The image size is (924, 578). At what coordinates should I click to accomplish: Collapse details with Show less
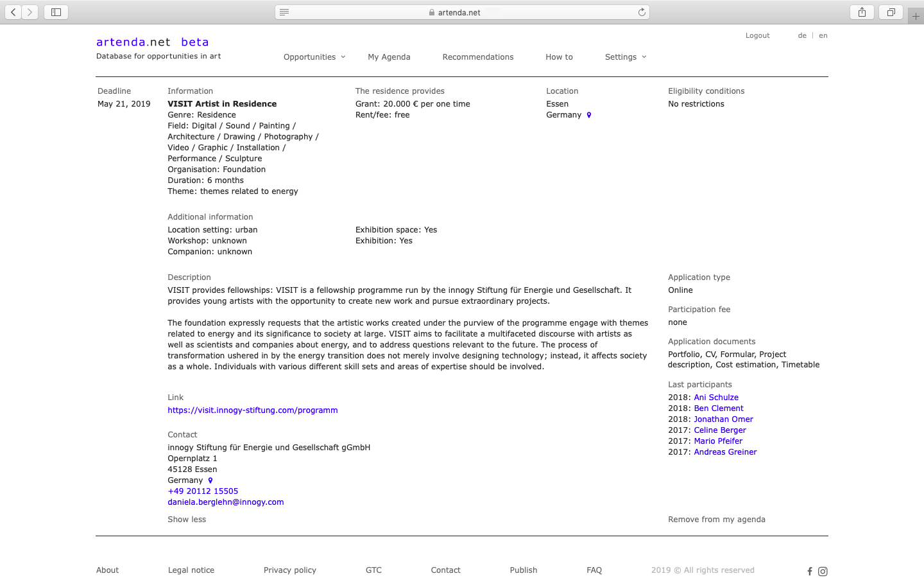tap(187, 520)
